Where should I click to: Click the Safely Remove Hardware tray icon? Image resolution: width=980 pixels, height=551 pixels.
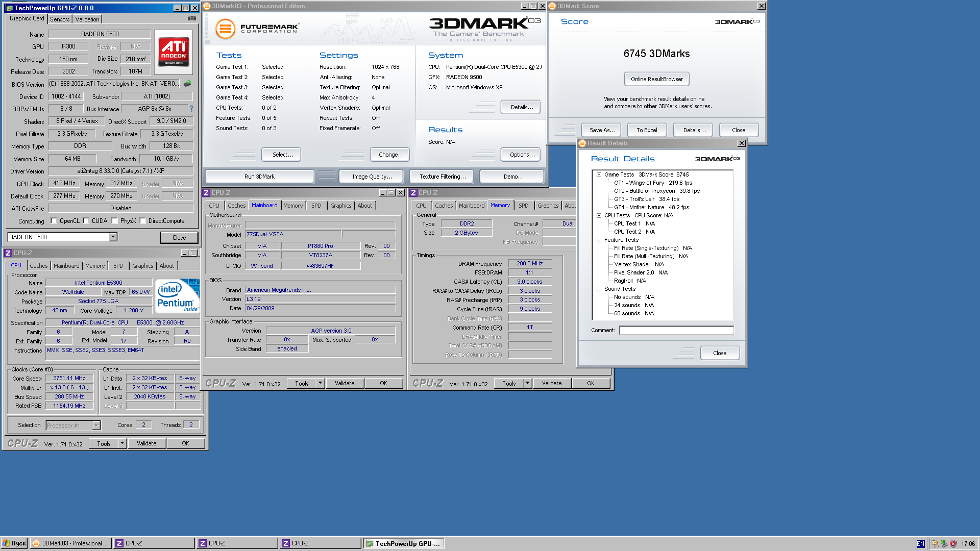coord(944,544)
